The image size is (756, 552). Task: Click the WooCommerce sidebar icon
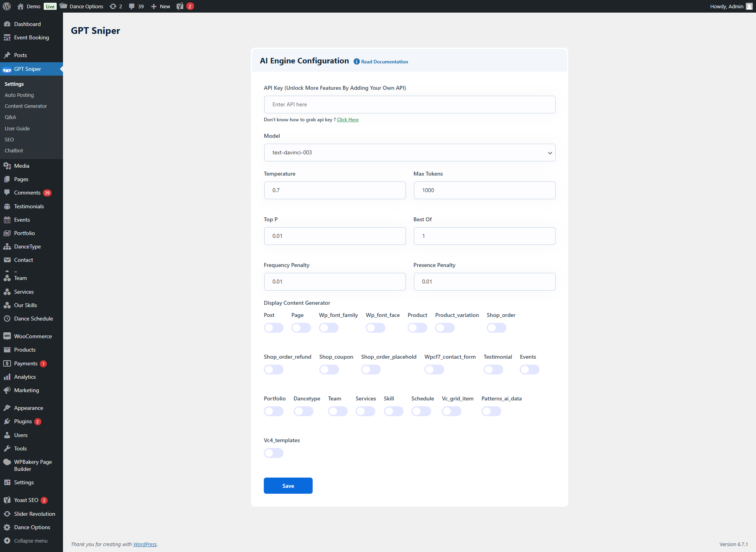(x=7, y=336)
